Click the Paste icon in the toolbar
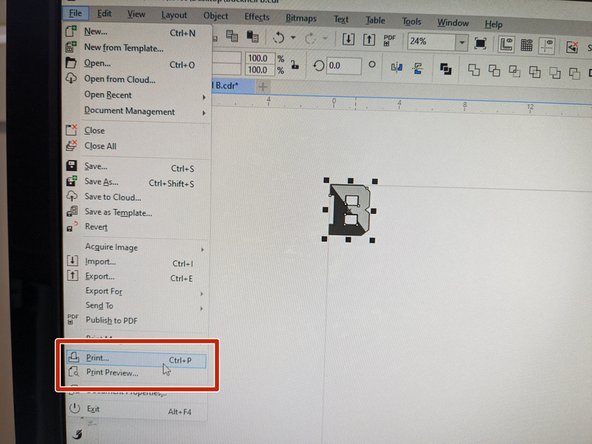592x444 pixels. (252, 37)
